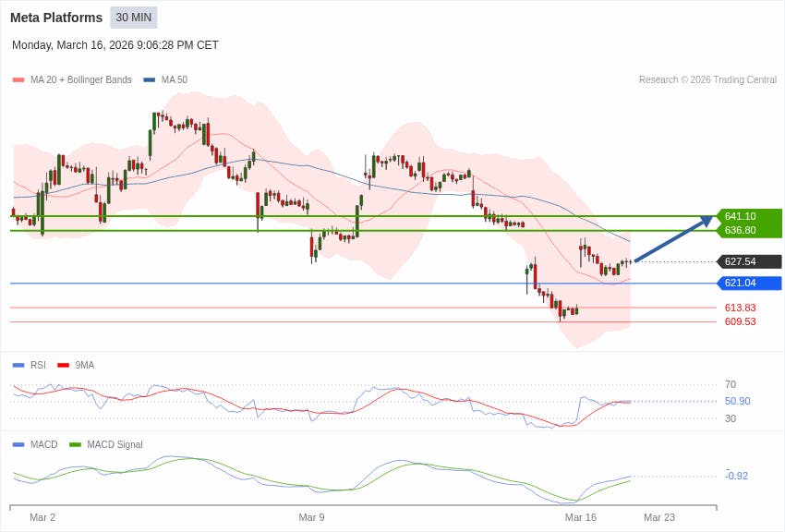Click the RSI value 50.90 label
This screenshot has width=785, height=532.
tap(738, 401)
